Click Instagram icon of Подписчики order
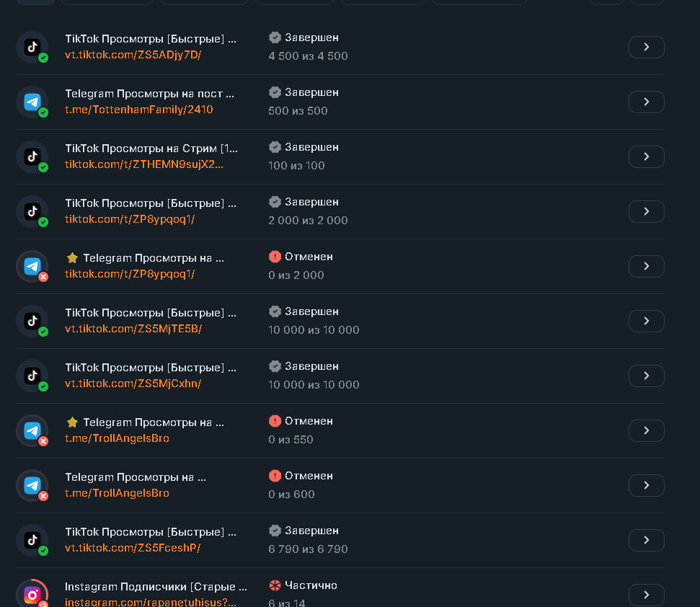Viewport: 700px width, 607px height. (x=32, y=595)
